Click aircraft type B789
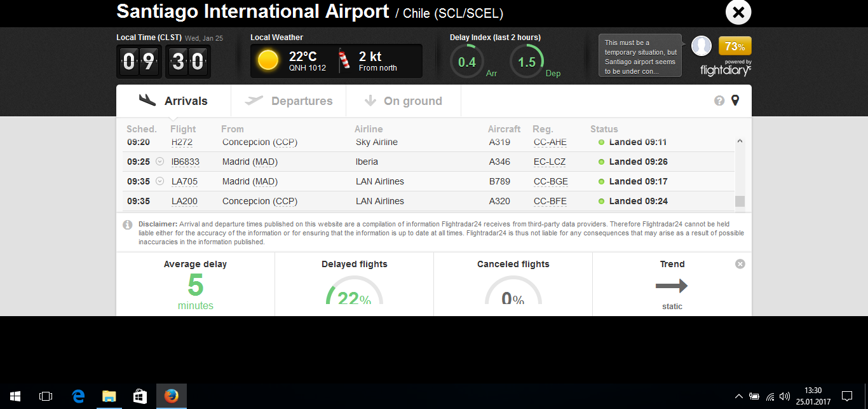868x409 pixels. (499, 181)
